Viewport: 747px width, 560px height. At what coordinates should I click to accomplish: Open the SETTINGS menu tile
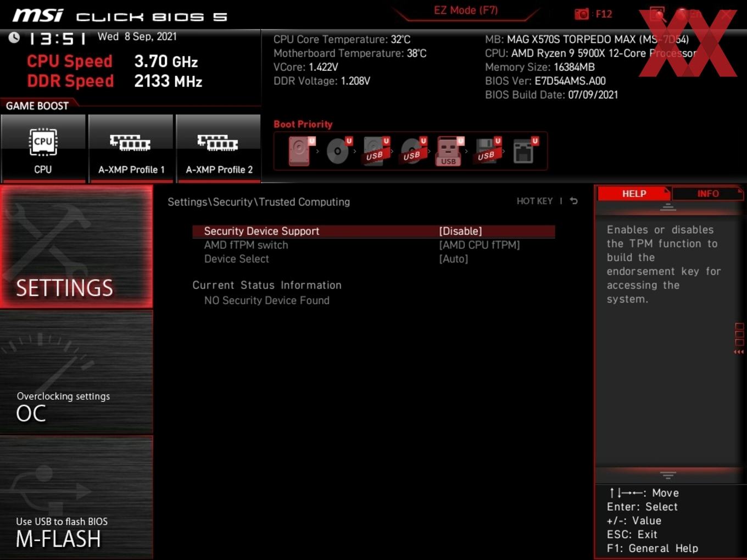(x=76, y=247)
